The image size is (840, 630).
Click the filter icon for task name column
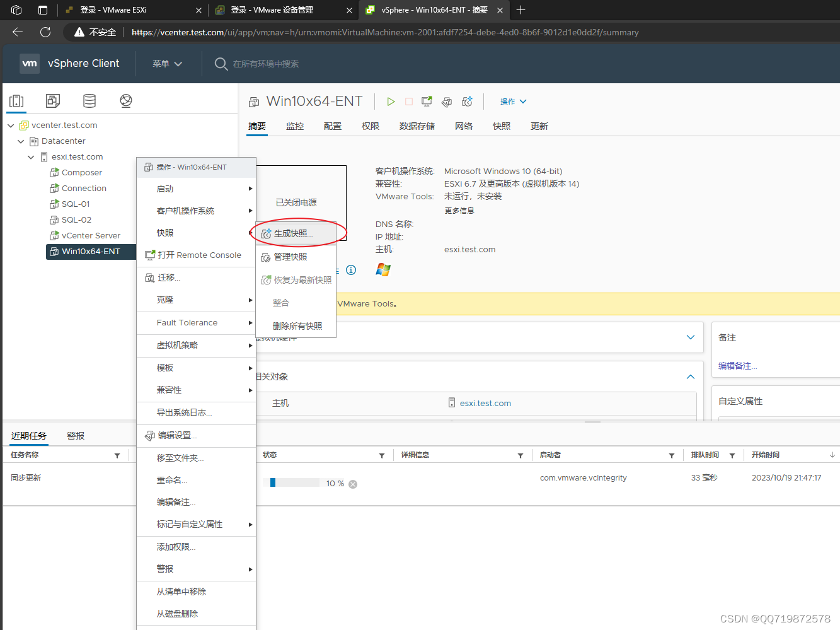(117, 455)
